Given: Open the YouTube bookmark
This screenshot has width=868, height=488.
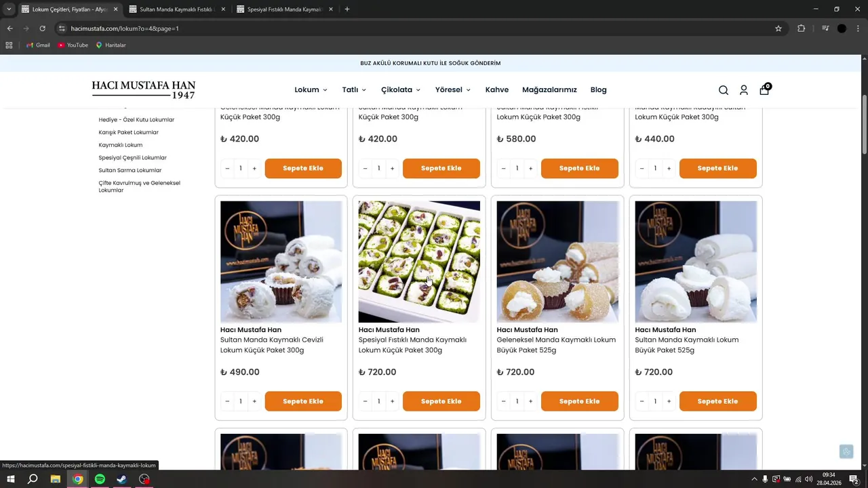Looking at the screenshot, I should 73,45.
